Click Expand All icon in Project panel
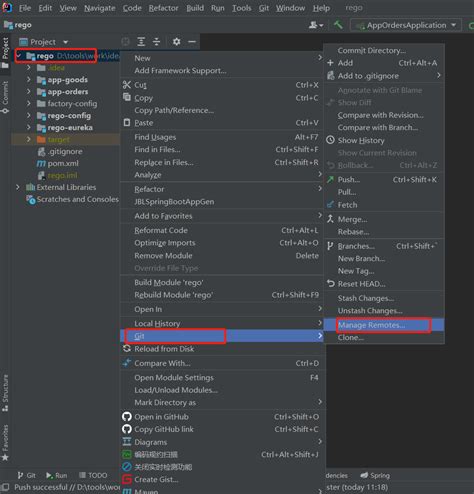Viewport: 474px width, 494px height. (141, 42)
